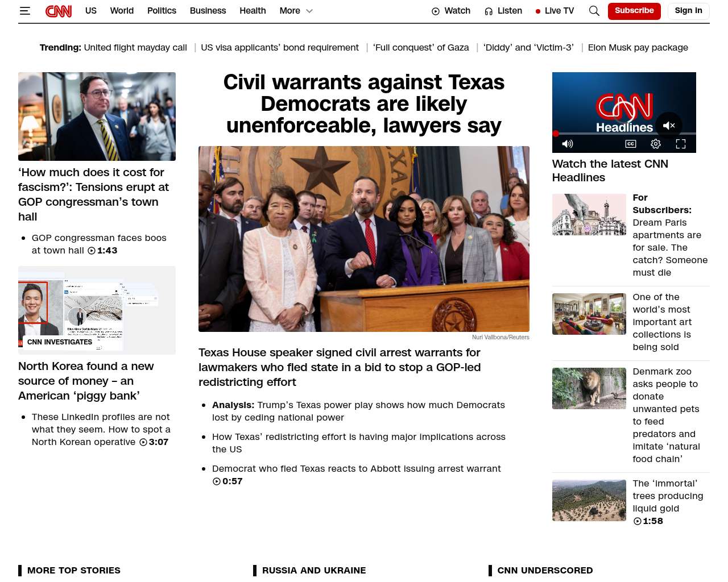Screen dimensions: 728x582
Task: Open Watch the latest CNN Headlines link
Action: pos(610,171)
